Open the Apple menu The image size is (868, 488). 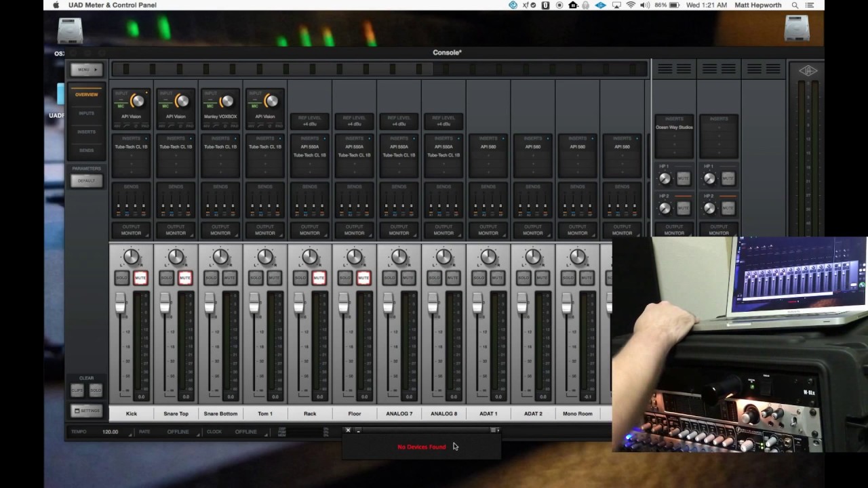(x=56, y=5)
